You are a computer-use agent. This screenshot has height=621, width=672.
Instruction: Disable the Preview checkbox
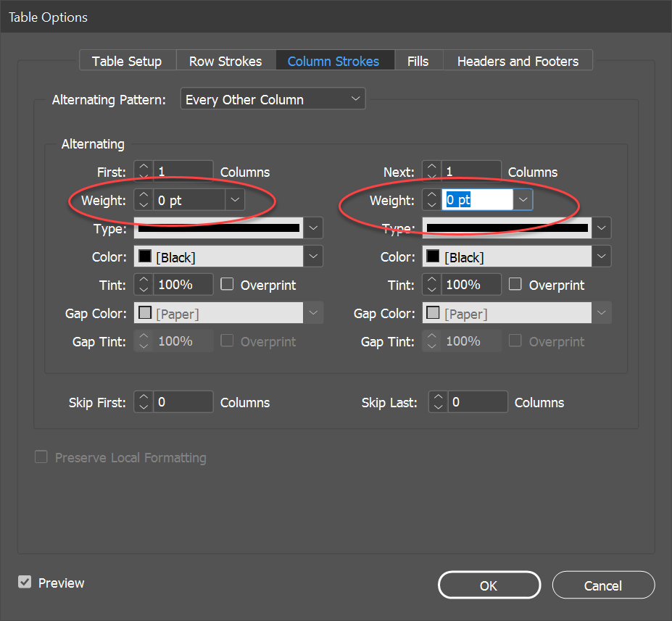pos(25,581)
